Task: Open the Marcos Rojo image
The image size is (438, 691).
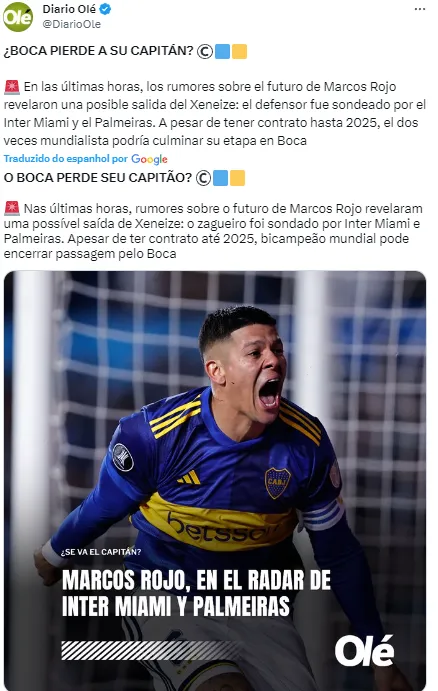Action: click(215, 480)
